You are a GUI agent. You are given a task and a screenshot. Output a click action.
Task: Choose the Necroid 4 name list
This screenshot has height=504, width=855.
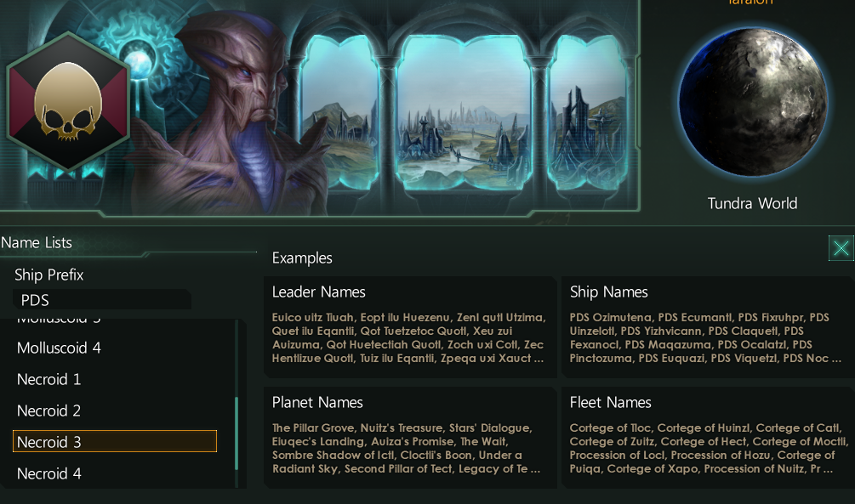click(x=49, y=473)
